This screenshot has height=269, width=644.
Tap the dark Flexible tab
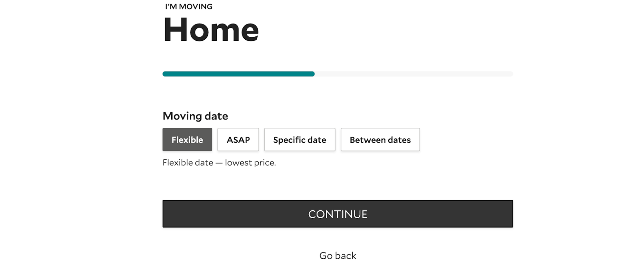tap(187, 140)
